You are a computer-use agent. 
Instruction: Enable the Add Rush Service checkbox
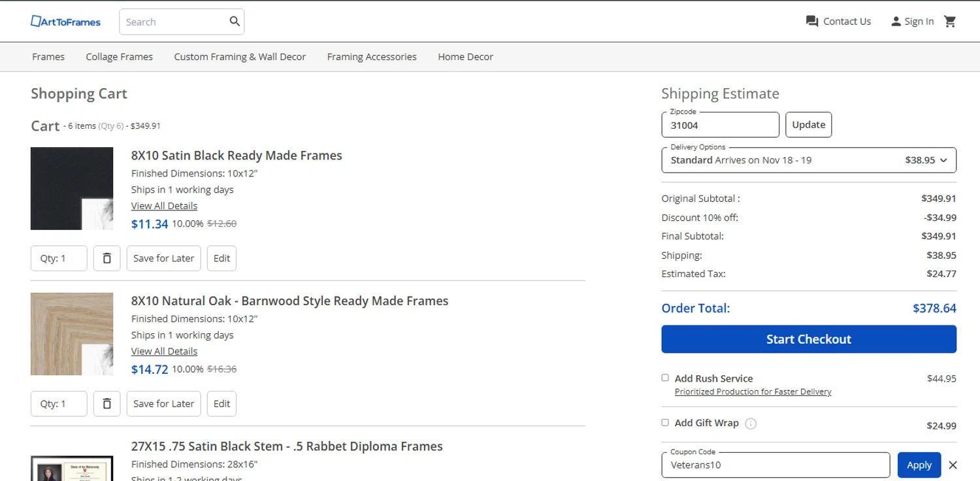click(x=665, y=378)
